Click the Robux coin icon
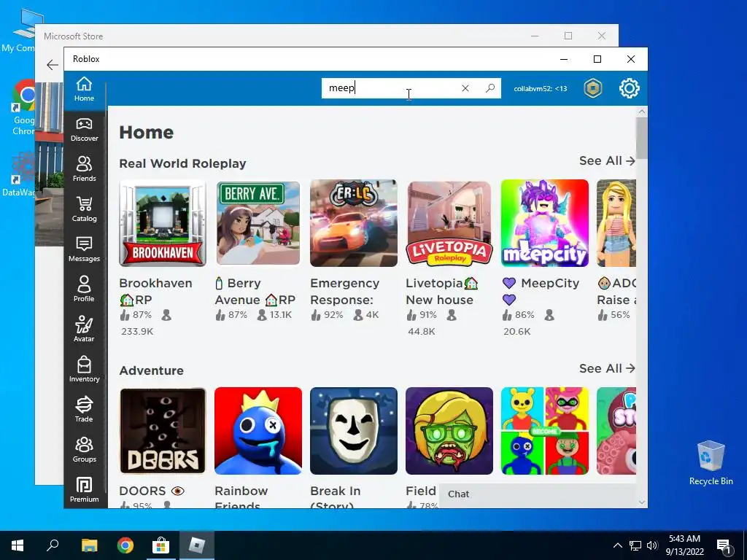The image size is (747, 560). coord(593,88)
